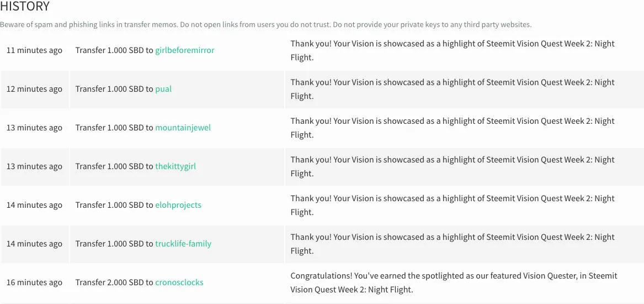This screenshot has height=304, width=644.
Task: Open the trucklife-family profile link
Action: coord(183,244)
